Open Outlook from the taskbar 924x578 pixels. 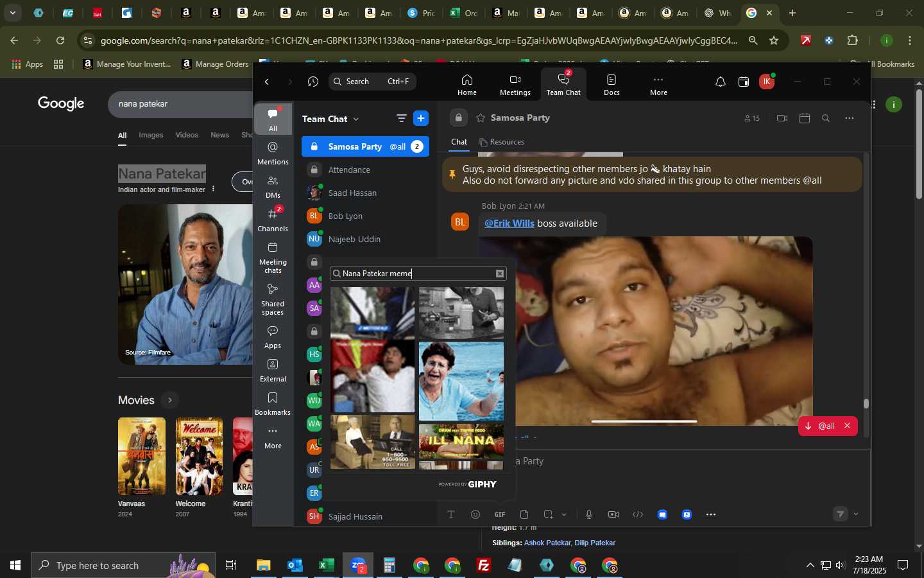(x=295, y=565)
